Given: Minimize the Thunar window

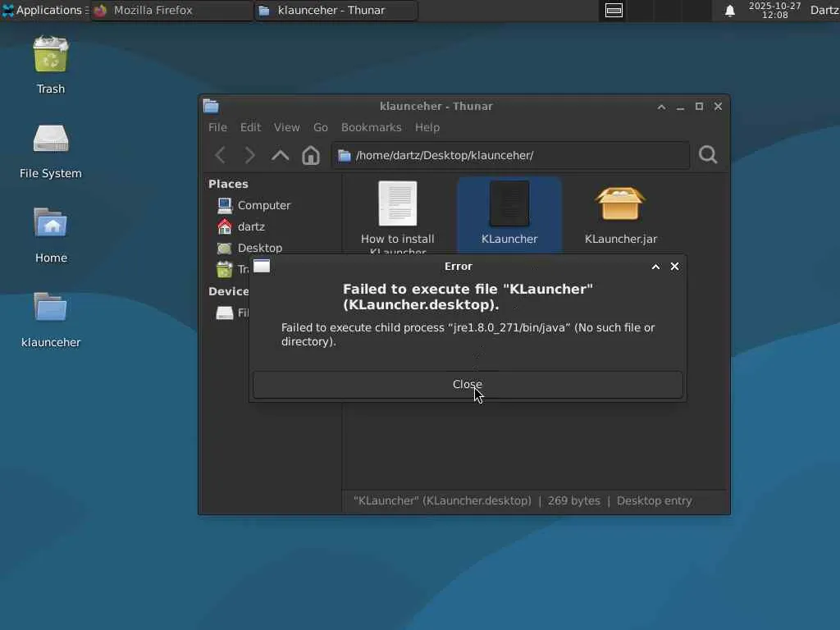Looking at the screenshot, I should coord(680,107).
